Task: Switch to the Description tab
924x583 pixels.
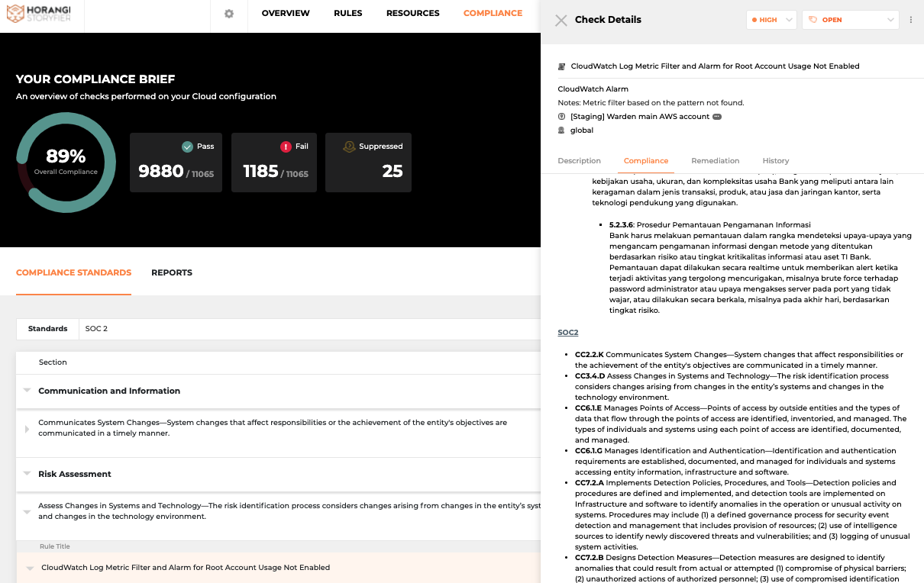Action: click(x=580, y=161)
